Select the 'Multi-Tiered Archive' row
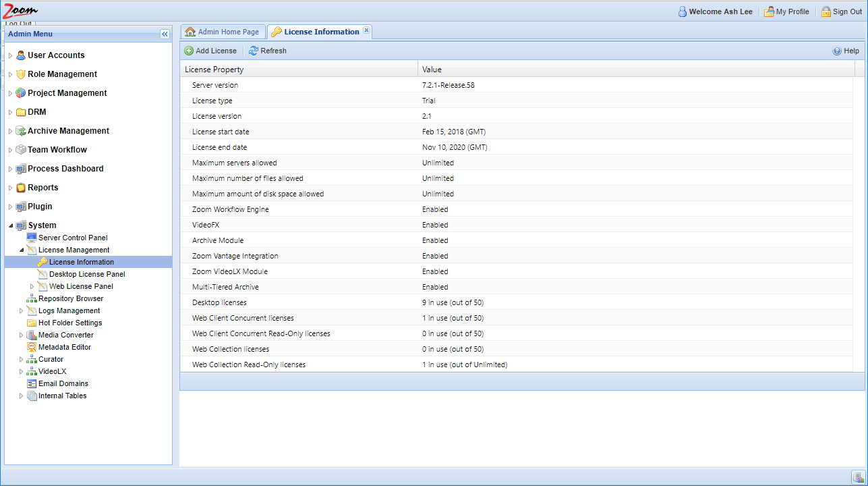Screen dimensions: 868x486 pos(517,287)
